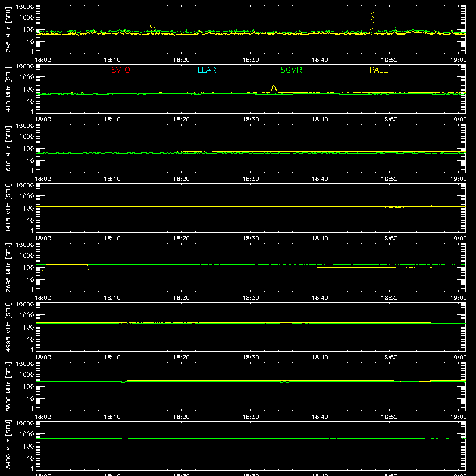Click 18:30 tick label under 245 MHz panel

pyautogui.click(x=250, y=60)
